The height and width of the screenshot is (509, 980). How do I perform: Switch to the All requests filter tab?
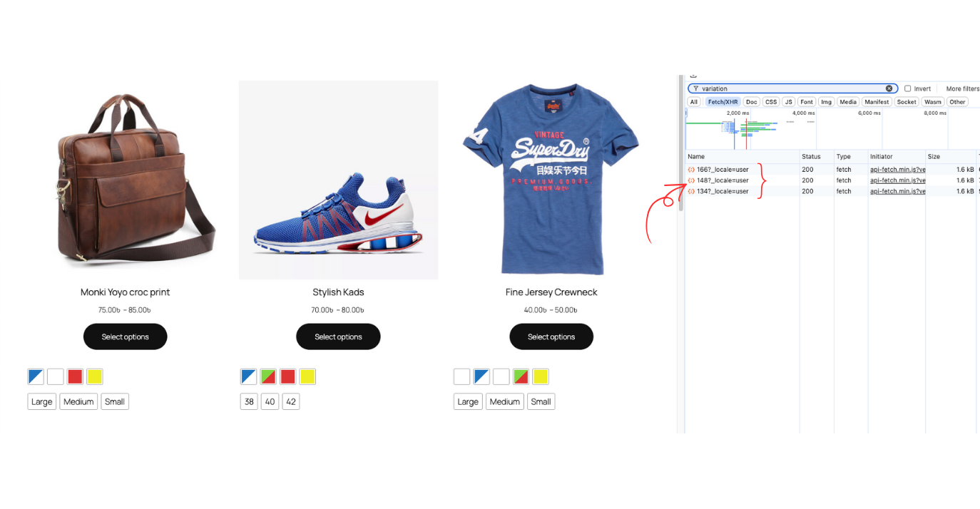[x=693, y=101]
